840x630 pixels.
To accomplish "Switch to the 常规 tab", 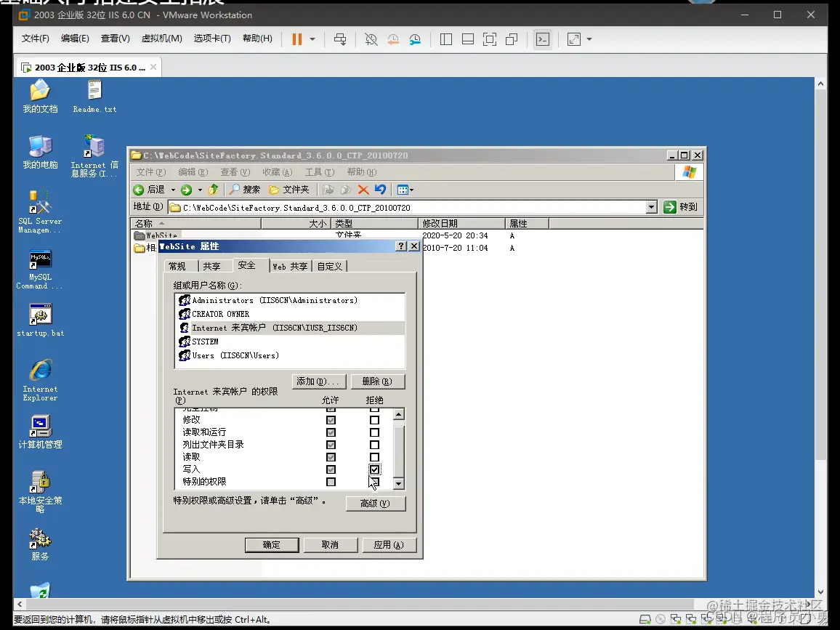I will point(177,266).
